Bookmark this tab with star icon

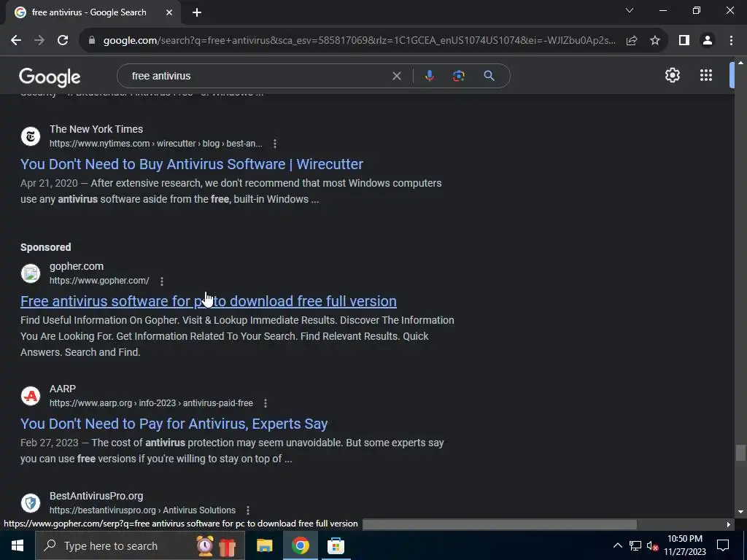tap(655, 41)
